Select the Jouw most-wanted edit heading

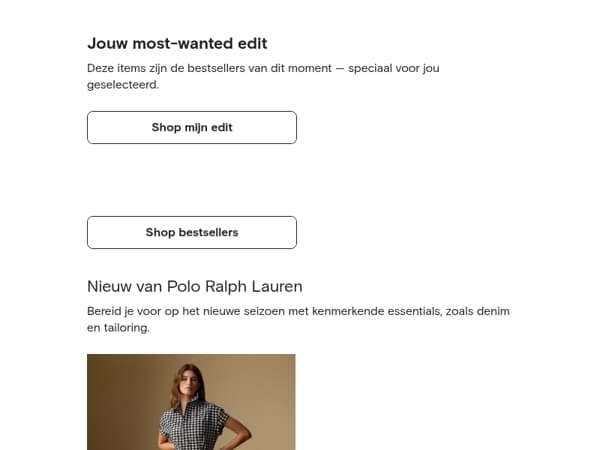coord(177,43)
